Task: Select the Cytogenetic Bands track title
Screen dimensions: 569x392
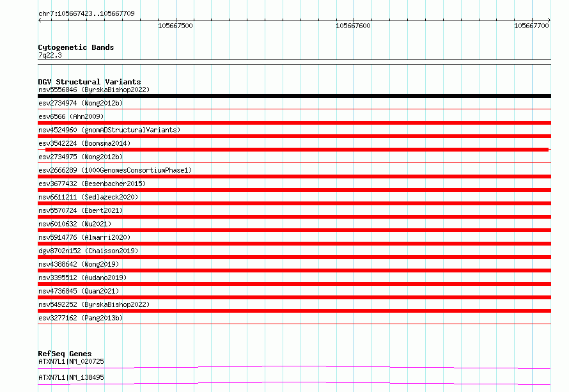Action: click(x=76, y=47)
